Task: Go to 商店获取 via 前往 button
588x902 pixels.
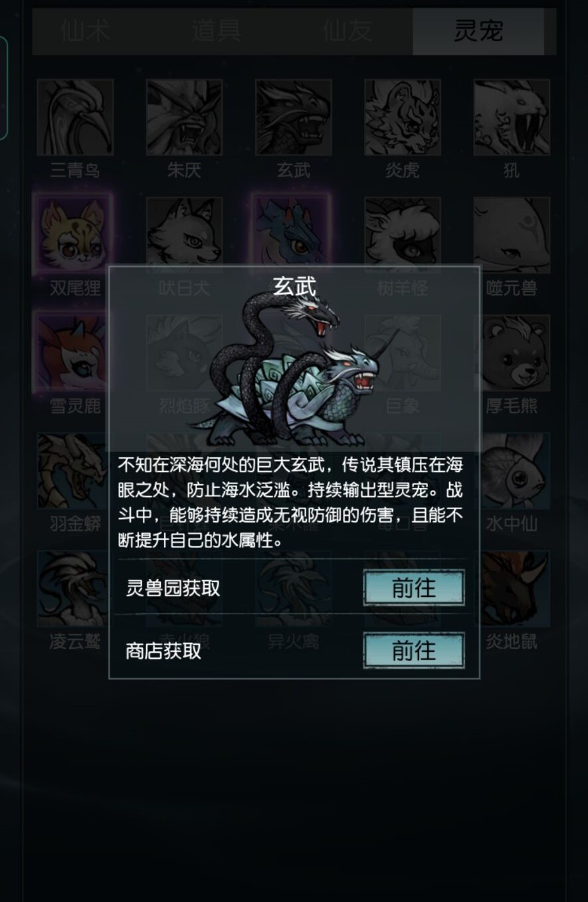Action: coord(414,650)
